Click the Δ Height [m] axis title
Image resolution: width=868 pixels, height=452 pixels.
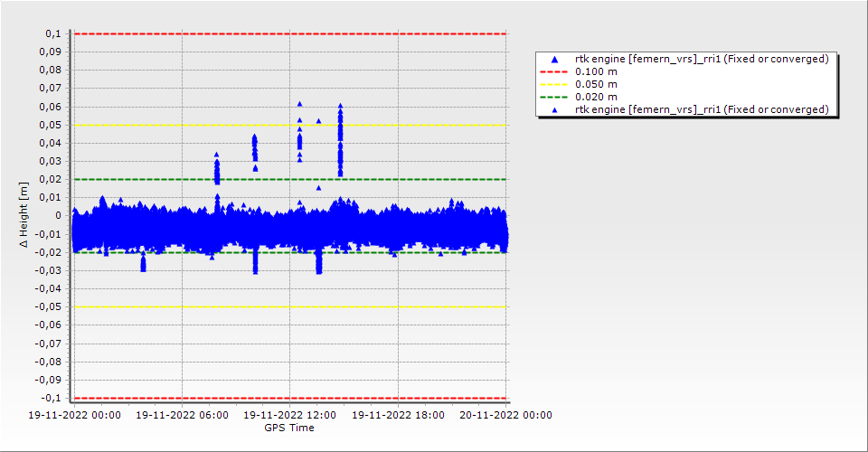pos(24,215)
